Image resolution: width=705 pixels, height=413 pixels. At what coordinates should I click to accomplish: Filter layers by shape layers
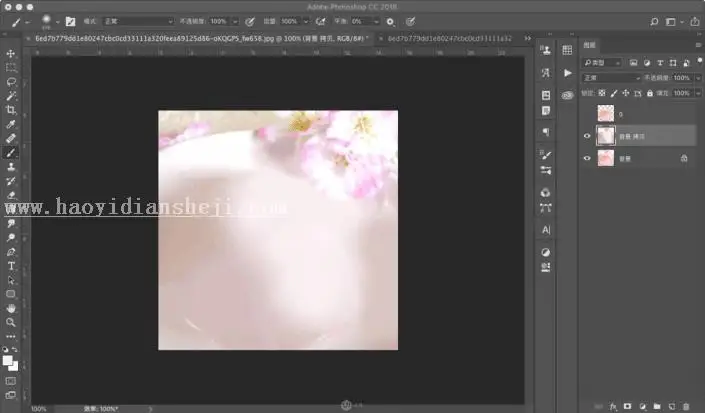[x=673, y=63]
